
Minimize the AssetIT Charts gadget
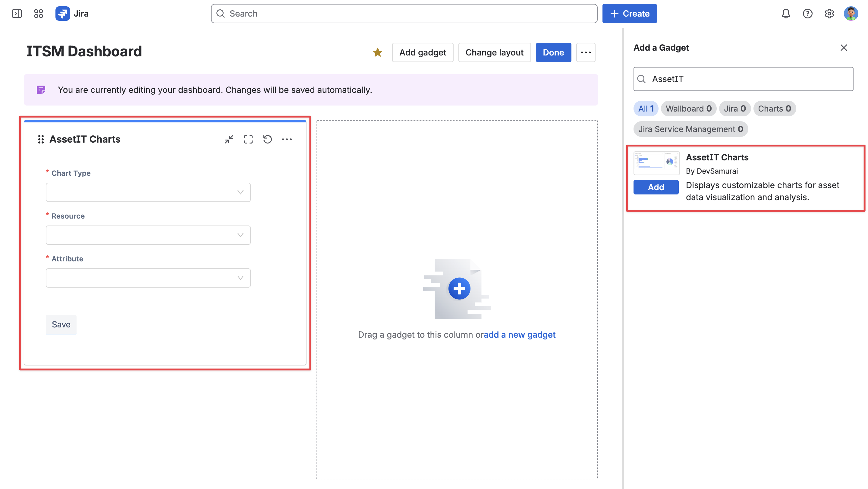click(229, 139)
